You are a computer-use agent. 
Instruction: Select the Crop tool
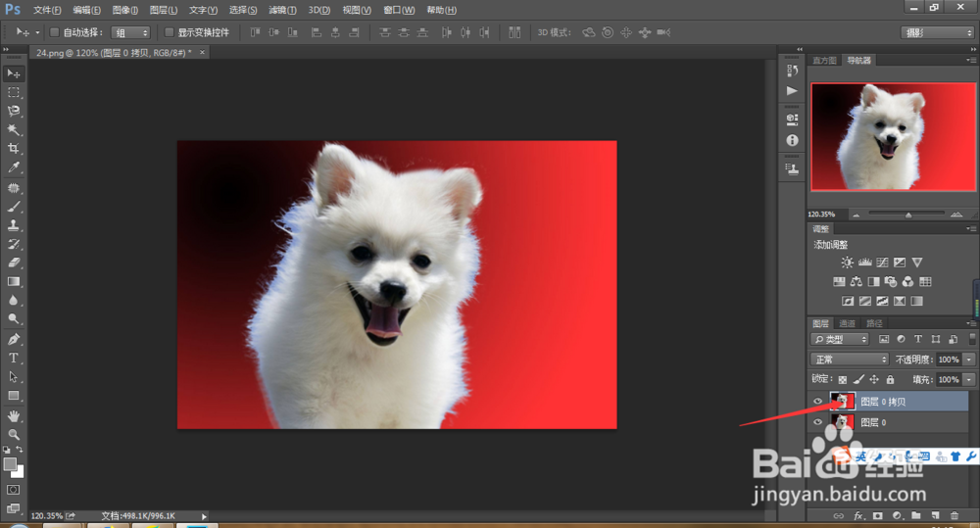(14, 149)
